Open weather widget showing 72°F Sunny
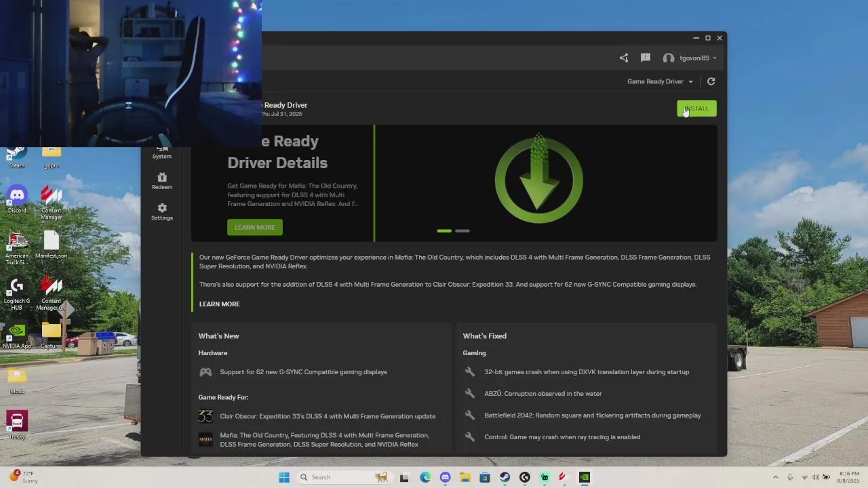868x488 pixels. pyautogui.click(x=24, y=477)
